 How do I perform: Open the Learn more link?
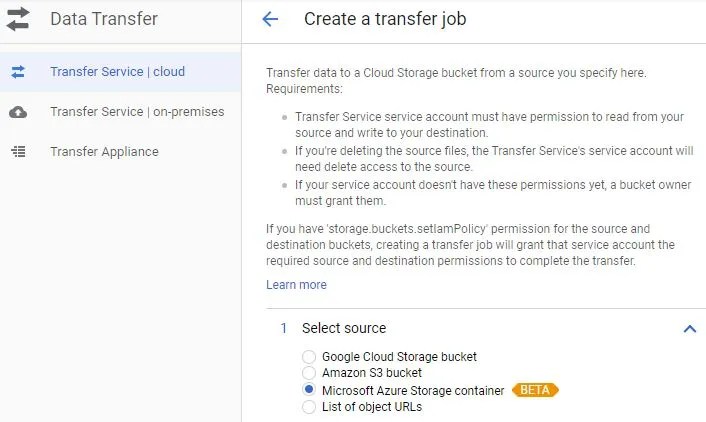tap(296, 285)
